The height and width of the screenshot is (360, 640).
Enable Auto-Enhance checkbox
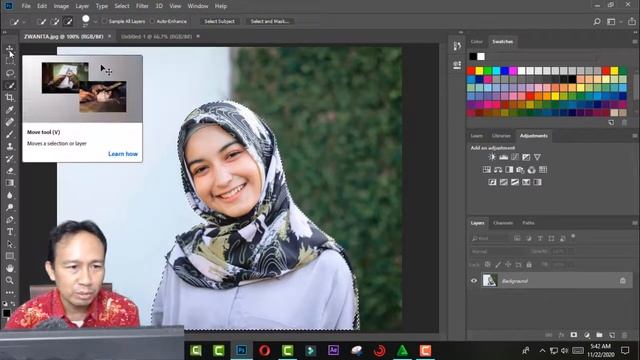tap(152, 21)
